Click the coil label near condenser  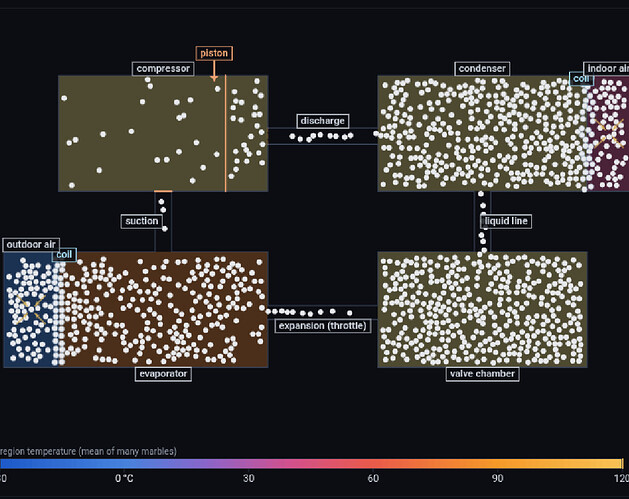pyautogui.click(x=581, y=79)
